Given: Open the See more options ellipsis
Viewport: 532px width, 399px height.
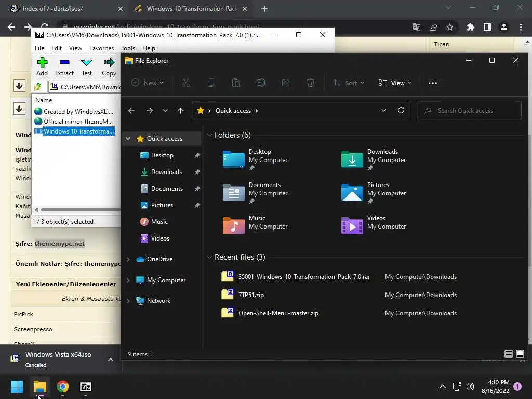Looking at the screenshot, I should pos(433,83).
